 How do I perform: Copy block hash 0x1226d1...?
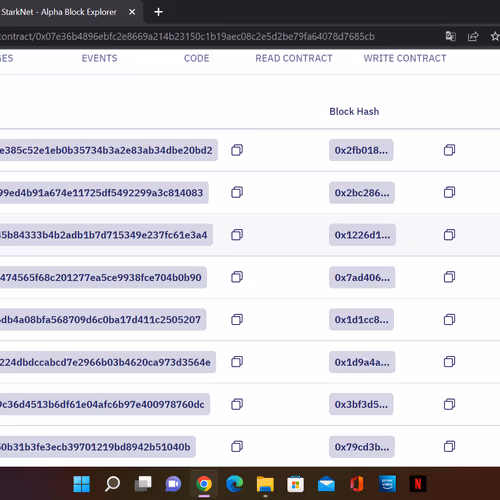449,235
